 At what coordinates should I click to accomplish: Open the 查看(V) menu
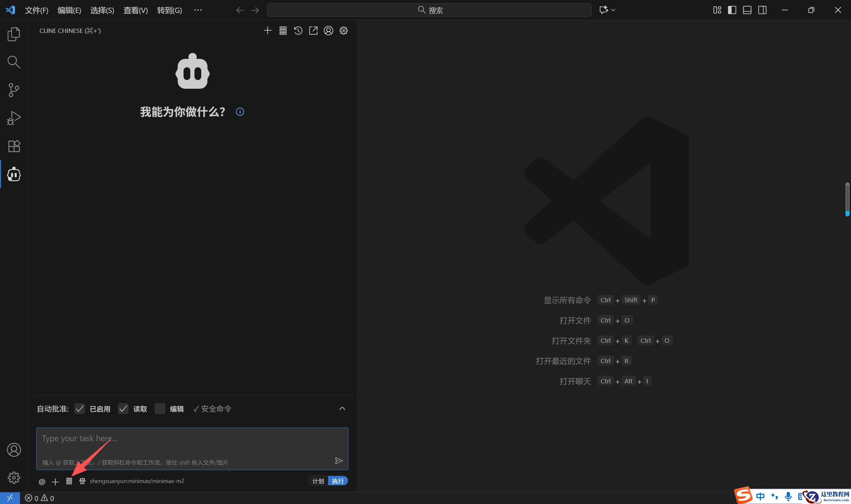point(136,10)
